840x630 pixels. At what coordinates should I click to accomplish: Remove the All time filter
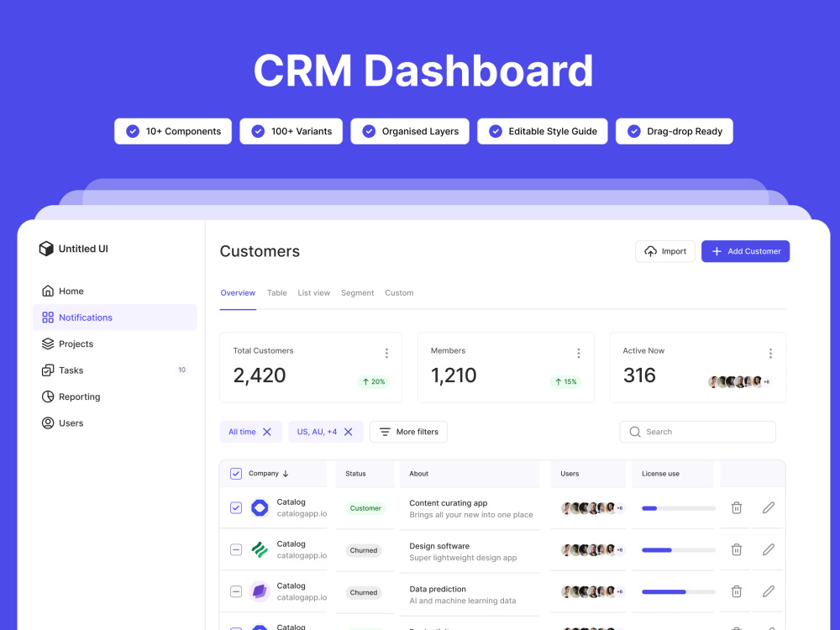tap(267, 432)
